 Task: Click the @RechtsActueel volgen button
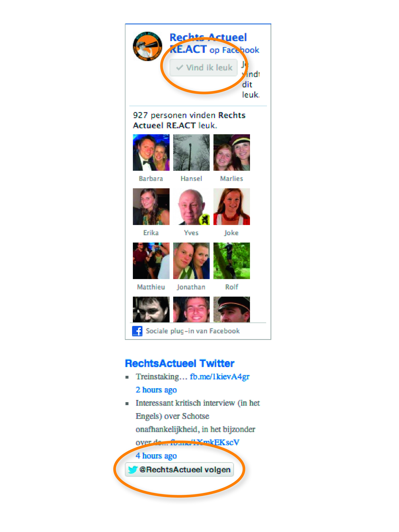(179, 469)
